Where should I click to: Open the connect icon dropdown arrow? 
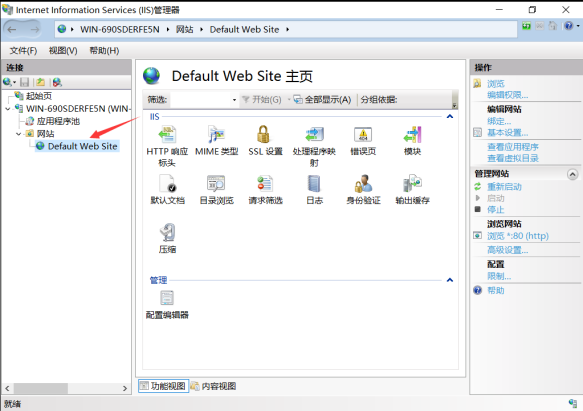tap(15, 82)
